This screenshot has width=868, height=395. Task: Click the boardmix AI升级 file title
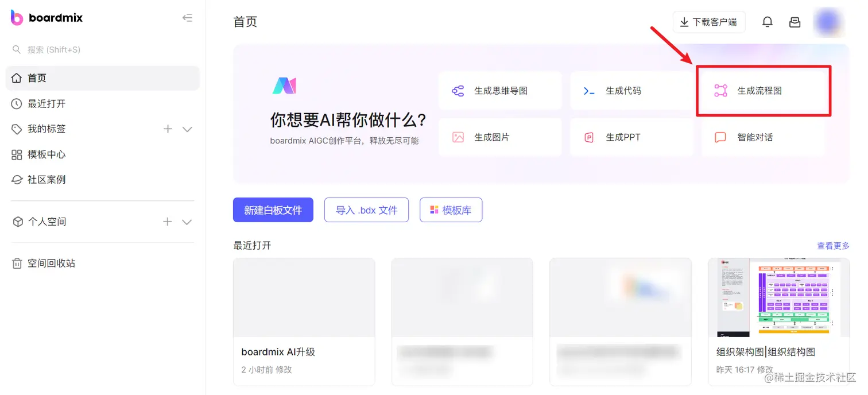click(278, 352)
